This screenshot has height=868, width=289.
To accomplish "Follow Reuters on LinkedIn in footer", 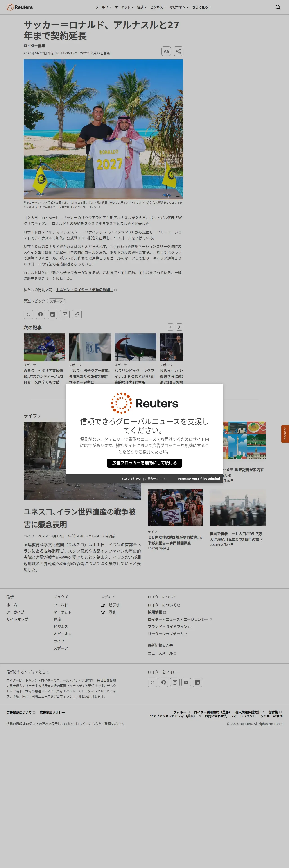I will point(197,682).
